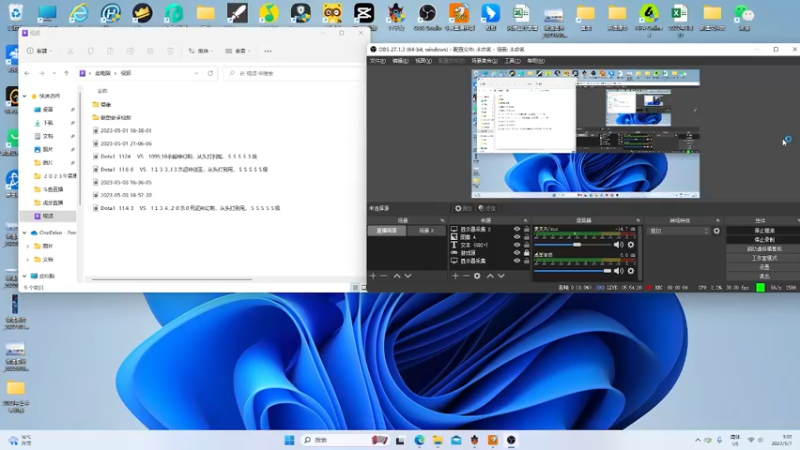Open the three-dots more options in File Explorer

[268, 51]
